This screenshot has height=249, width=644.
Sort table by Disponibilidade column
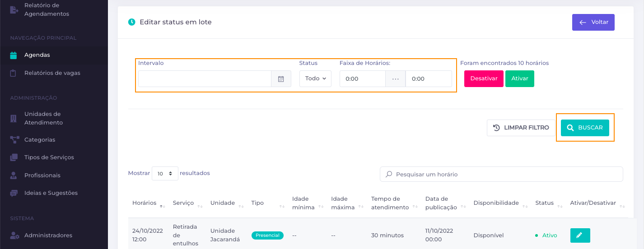[525, 207]
